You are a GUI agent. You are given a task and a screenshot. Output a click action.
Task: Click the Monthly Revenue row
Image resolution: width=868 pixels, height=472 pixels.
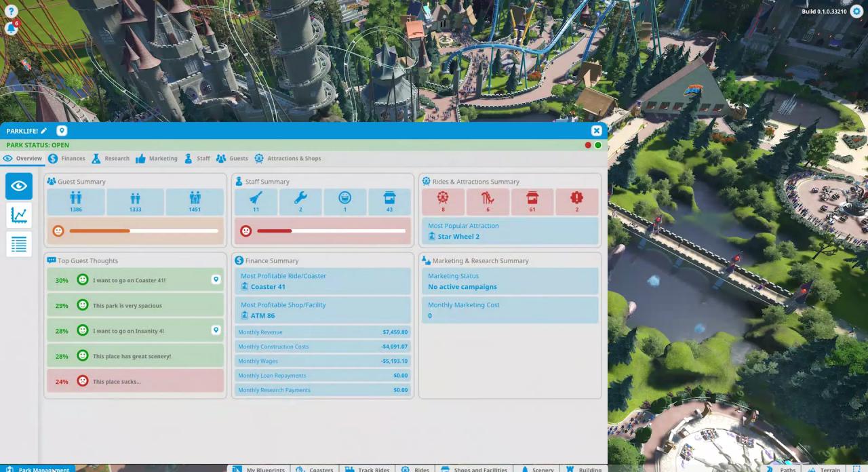coord(323,332)
